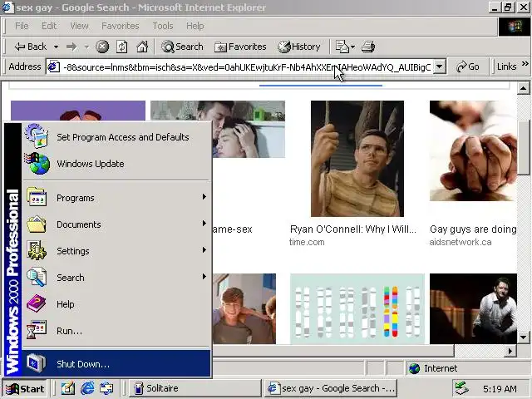Select Shut Down... in Start menu
Image resolution: width=532 pixels, height=399 pixels.
coord(116,364)
